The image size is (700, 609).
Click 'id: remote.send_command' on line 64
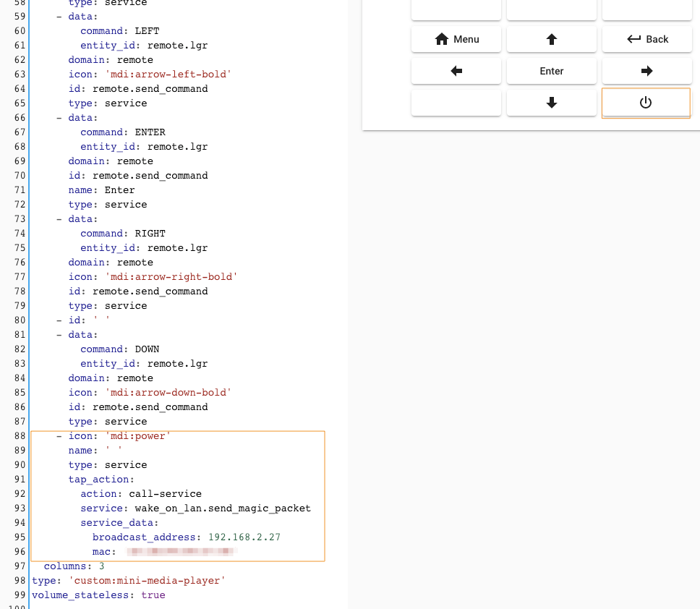click(x=138, y=88)
